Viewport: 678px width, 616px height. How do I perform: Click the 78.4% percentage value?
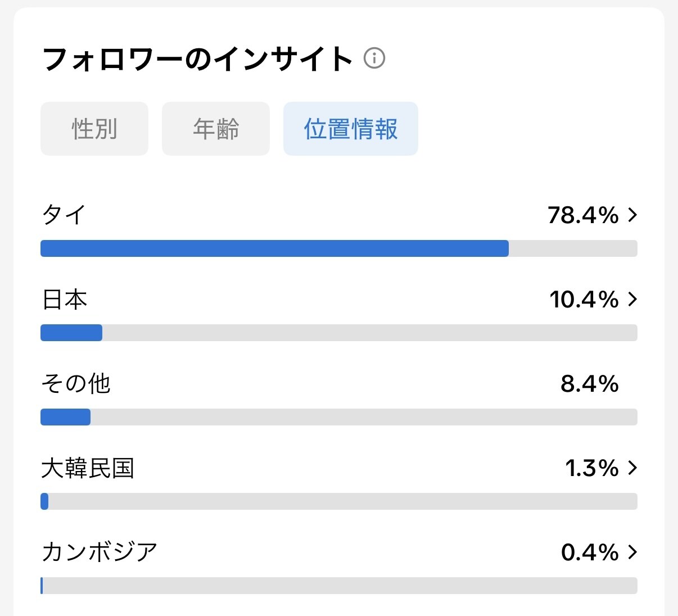[583, 215]
